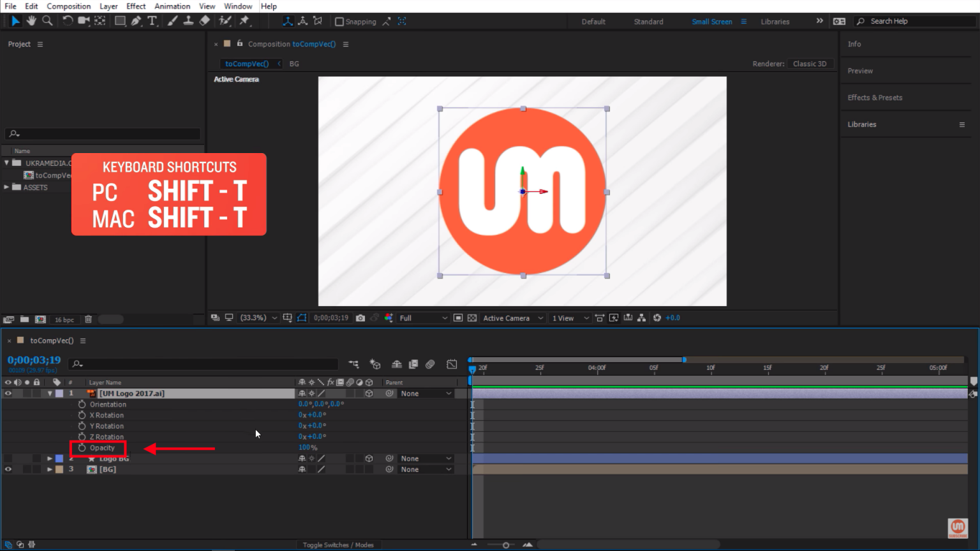The image size is (980, 551).
Task: Select the Zoom tool in toolbar
Action: pyautogui.click(x=47, y=21)
